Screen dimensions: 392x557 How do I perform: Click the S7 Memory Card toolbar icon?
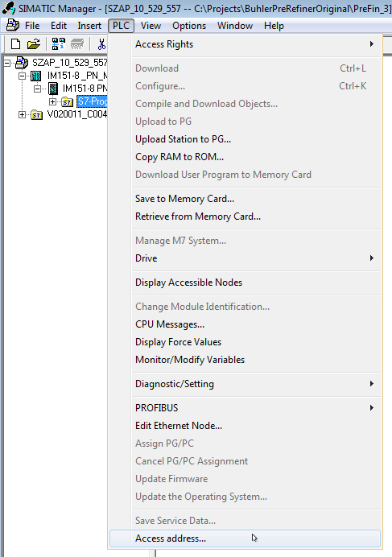pyautogui.click(x=77, y=44)
